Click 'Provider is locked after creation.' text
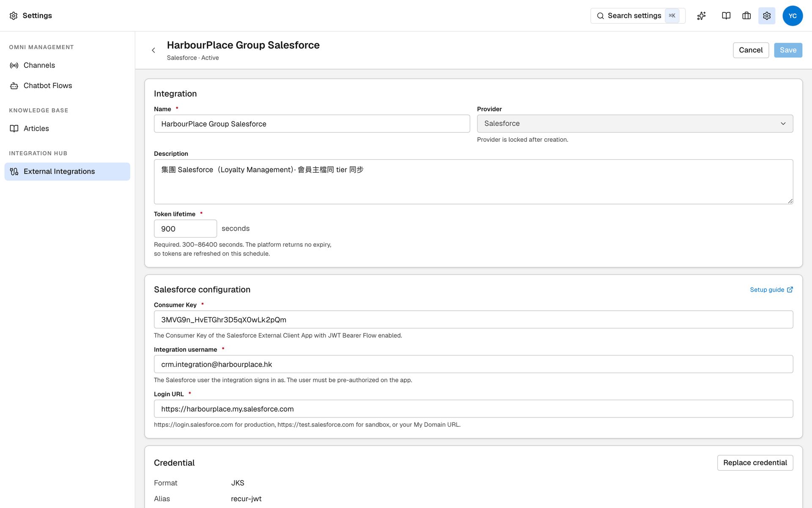 pos(522,140)
